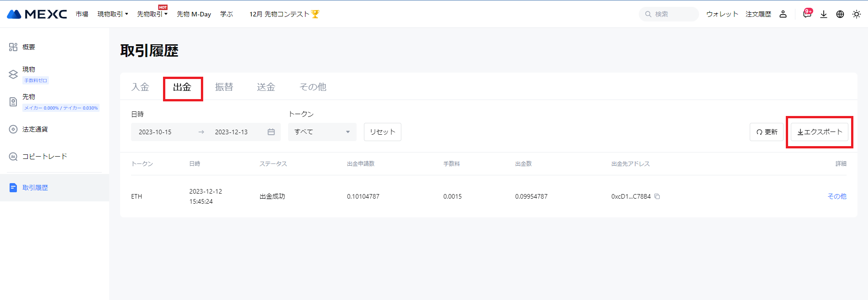This screenshot has width=868, height=300.
Task: Open the 市場 menu item
Action: tap(82, 14)
